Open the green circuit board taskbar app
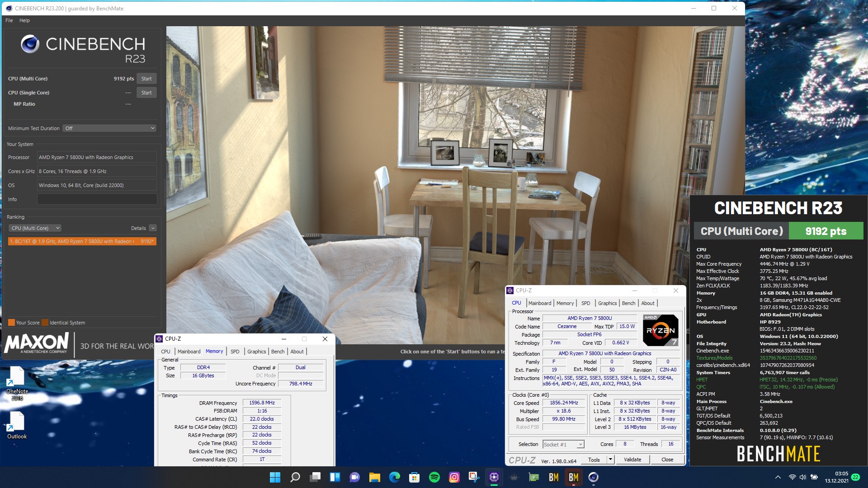Viewport: 868px width, 488px height. point(534,477)
